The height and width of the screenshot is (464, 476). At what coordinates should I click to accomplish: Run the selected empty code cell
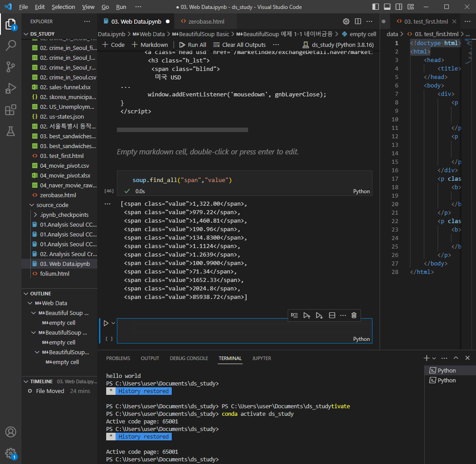click(106, 323)
